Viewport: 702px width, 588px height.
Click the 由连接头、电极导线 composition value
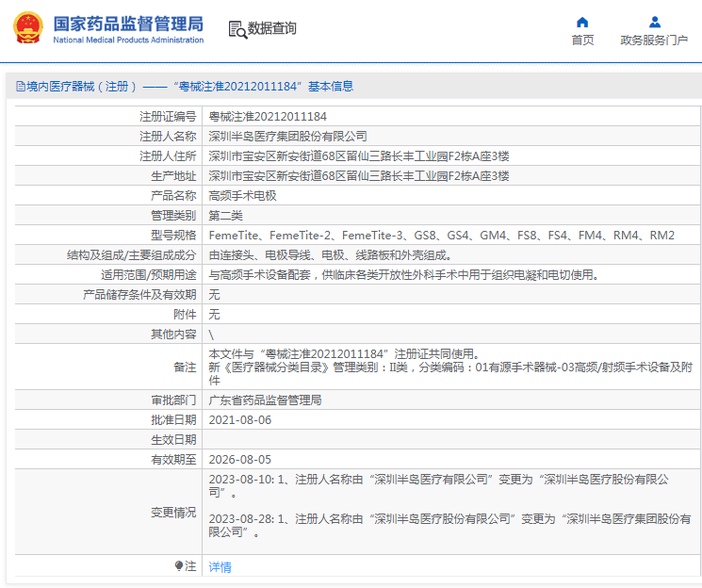point(331,254)
